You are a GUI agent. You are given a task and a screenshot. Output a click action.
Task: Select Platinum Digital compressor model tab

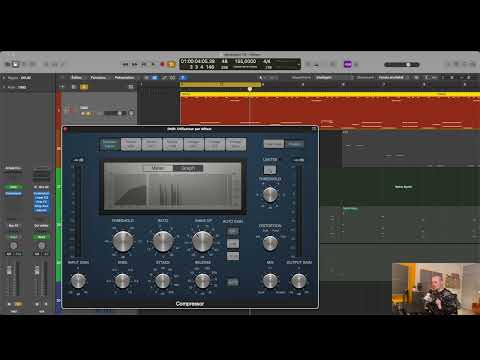click(x=110, y=144)
